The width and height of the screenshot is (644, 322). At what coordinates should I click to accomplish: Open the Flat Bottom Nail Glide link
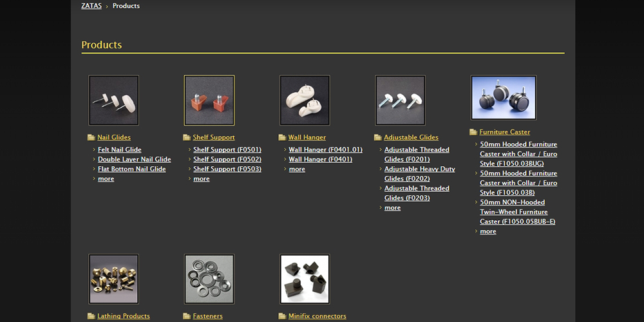coord(132,169)
